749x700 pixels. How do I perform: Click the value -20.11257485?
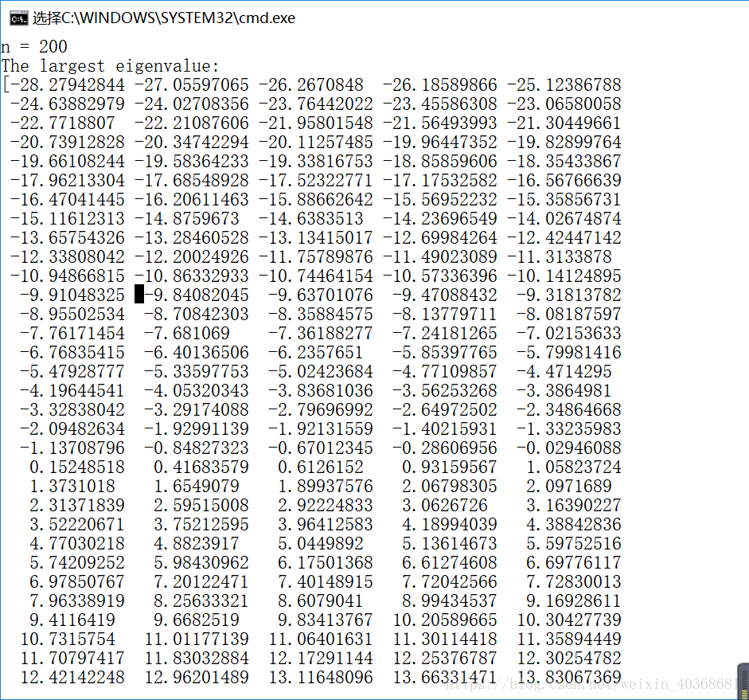pos(316,143)
